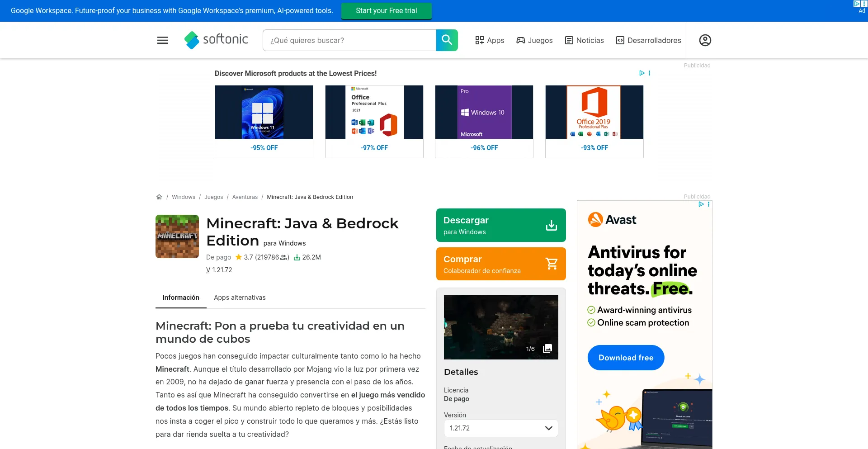This screenshot has width=868, height=449.
Task: Click the AdChoices triangle icon
Action: pyautogui.click(x=642, y=73)
